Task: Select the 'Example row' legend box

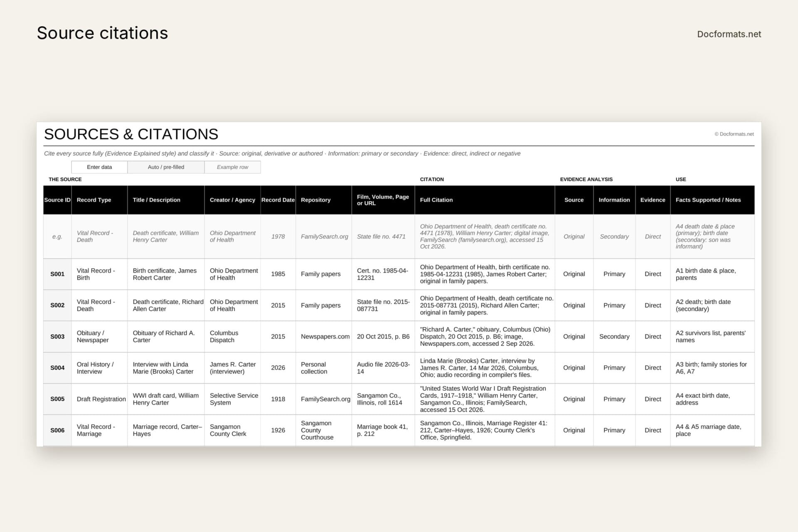Action: 232,167
